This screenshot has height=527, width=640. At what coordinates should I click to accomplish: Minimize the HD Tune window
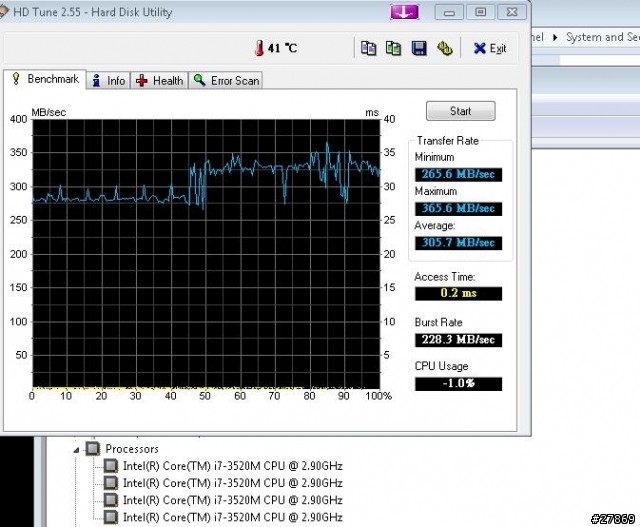[x=449, y=12]
